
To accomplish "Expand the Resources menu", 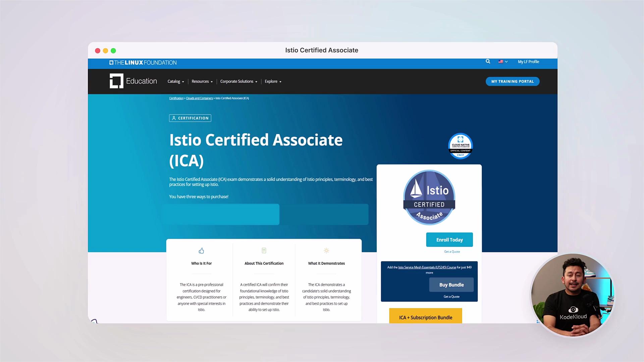I will coord(202,81).
